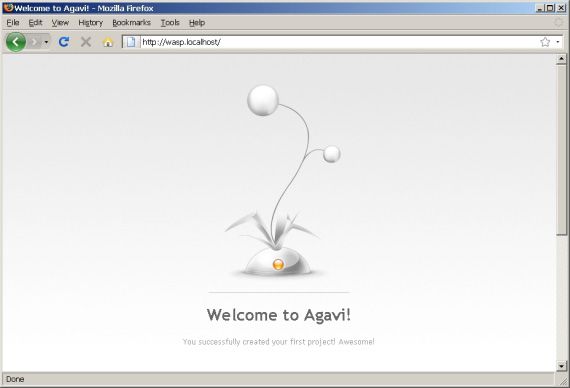Open the Bookmarks menu
Viewport: 570px width, 388px height.
pyautogui.click(x=131, y=23)
